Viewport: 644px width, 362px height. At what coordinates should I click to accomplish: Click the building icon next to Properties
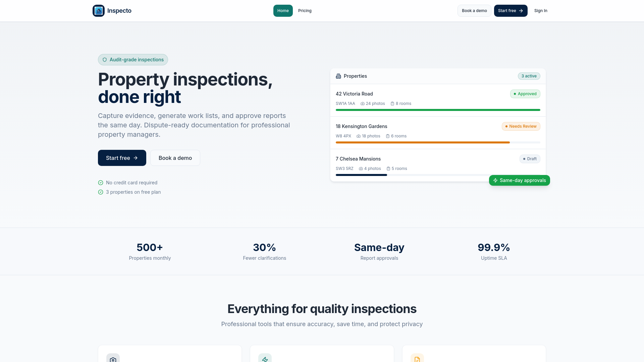pyautogui.click(x=338, y=76)
